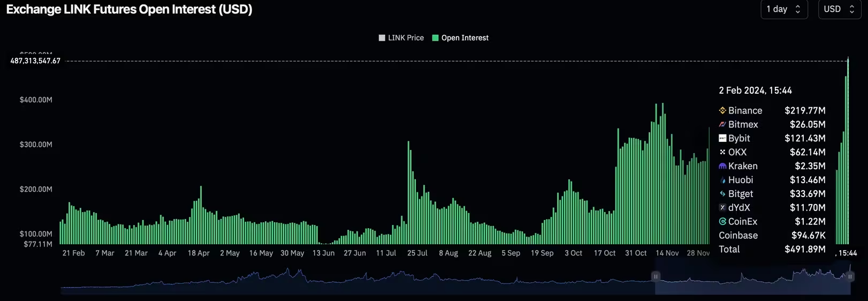
Task: Click the $400.00M y-axis label
Action: (36, 100)
